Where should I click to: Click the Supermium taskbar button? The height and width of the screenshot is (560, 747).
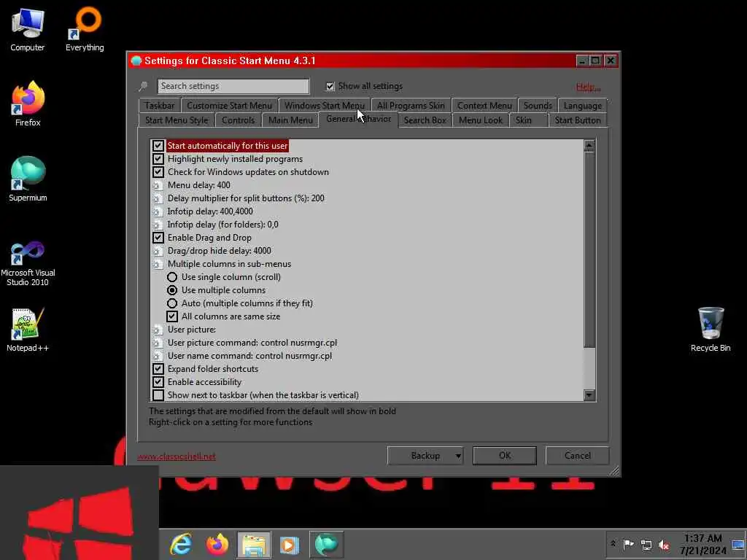(x=326, y=544)
